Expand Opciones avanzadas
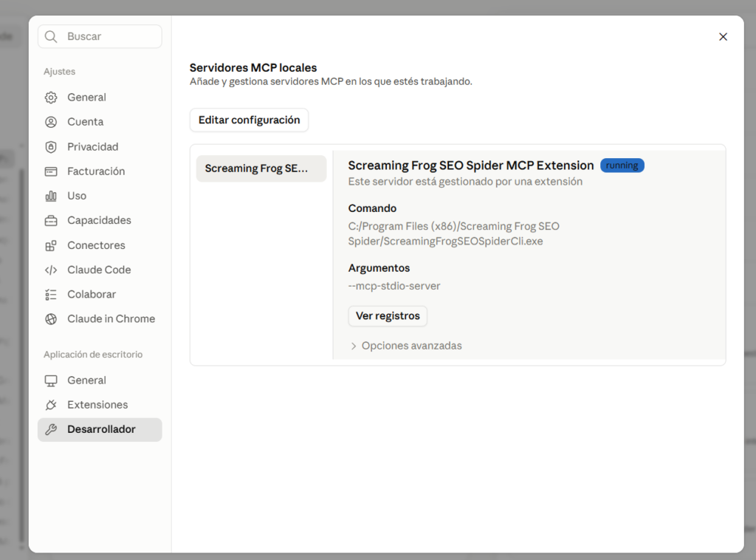 (406, 346)
